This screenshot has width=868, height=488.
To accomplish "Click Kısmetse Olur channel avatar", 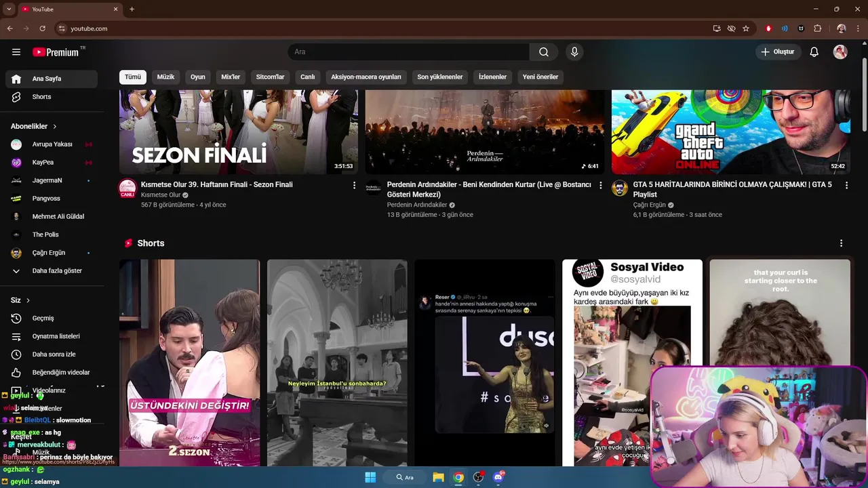I will tap(127, 188).
